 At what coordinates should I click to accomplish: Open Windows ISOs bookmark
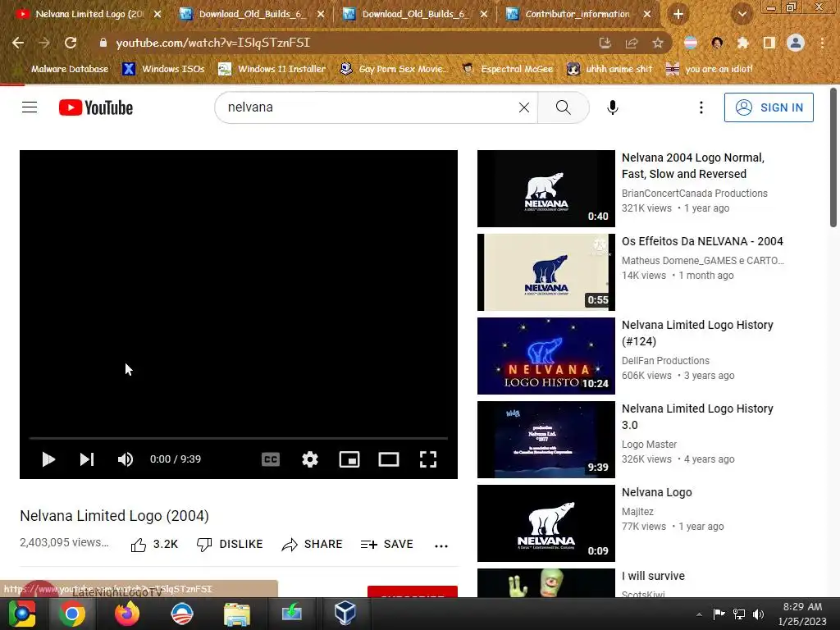(164, 69)
